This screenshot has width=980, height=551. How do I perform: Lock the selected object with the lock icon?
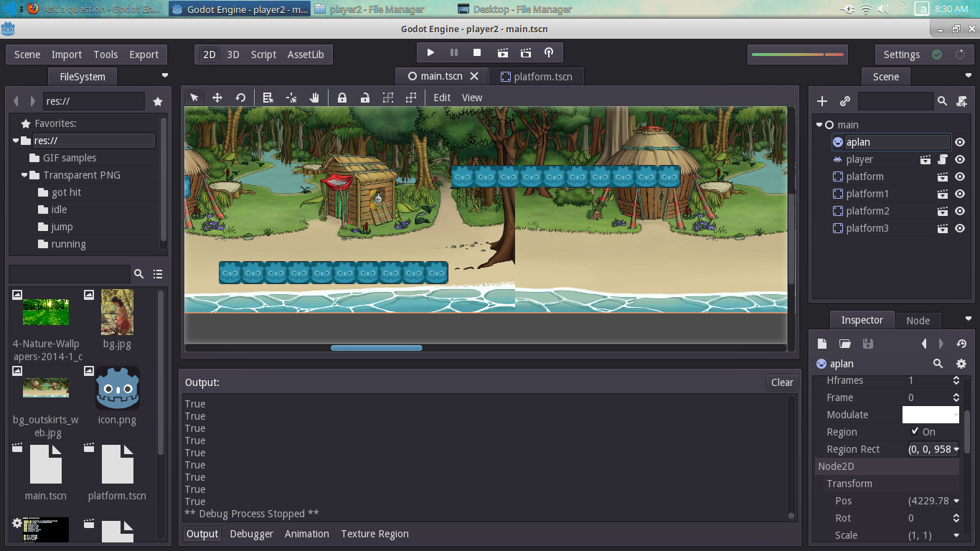pos(342,98)
